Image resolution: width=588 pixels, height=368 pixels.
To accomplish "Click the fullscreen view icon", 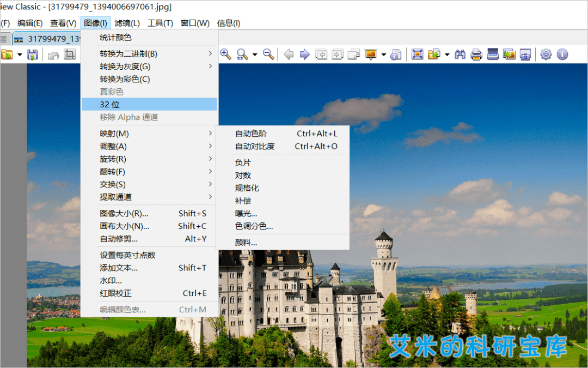I will (x=417, y=55).
